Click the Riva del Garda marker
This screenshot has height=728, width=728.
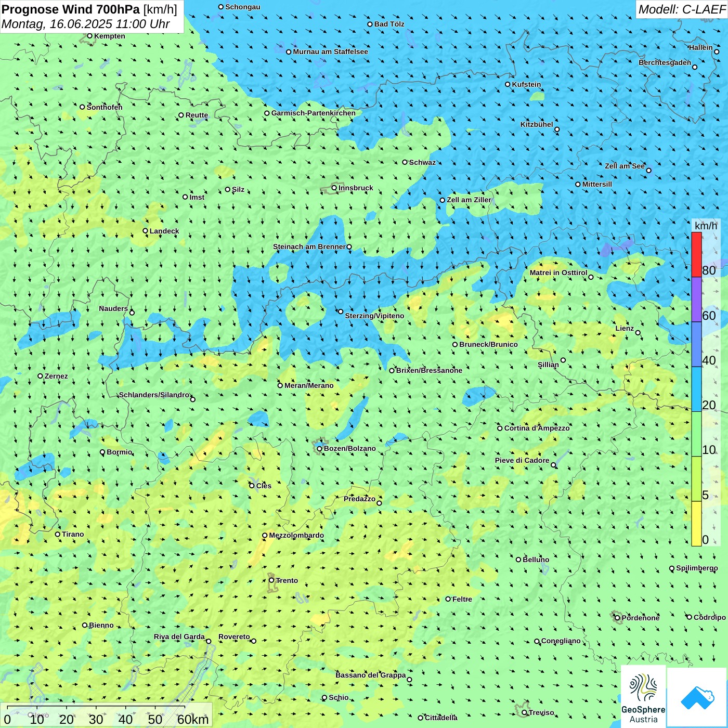point(209,641)
